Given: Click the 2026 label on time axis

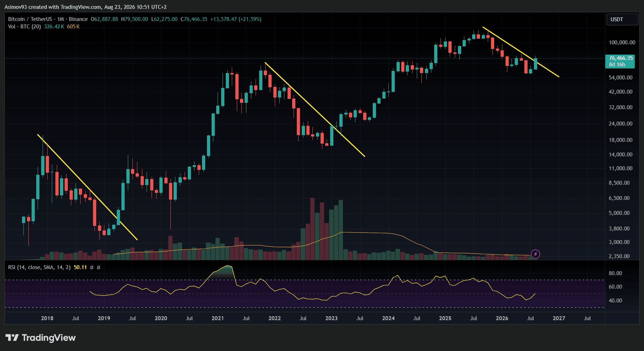Looking at the screenshot, I should point(502,318).
